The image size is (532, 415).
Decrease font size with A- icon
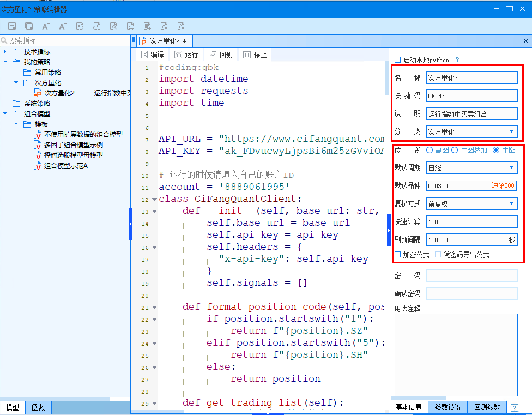tap(46, 26)
